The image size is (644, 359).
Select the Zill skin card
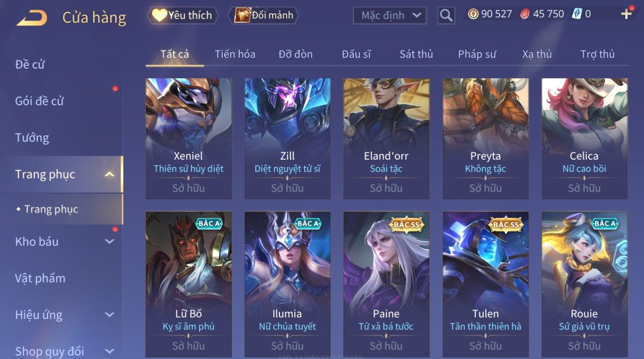point(287,139)
